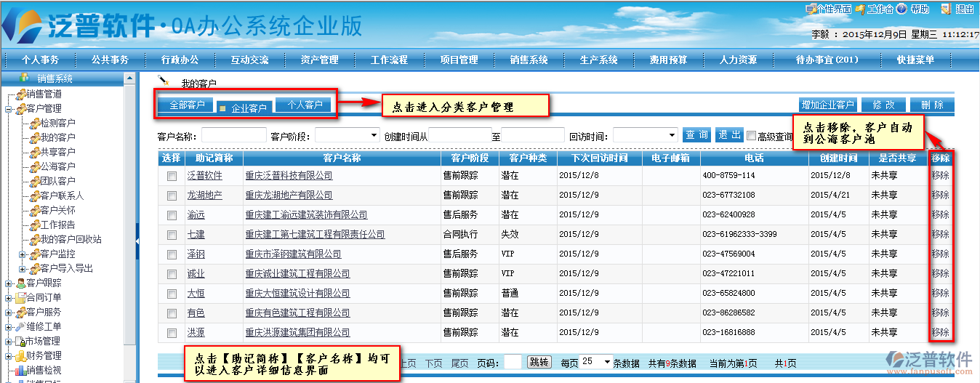
Task: Enable the 高级查询 checkbox
Action: (751, 135)
